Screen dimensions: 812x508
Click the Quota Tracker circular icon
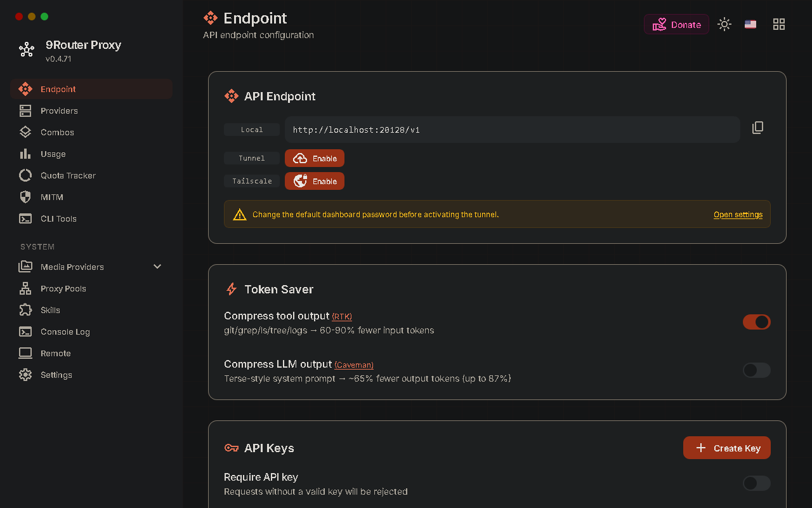[25, 175]
